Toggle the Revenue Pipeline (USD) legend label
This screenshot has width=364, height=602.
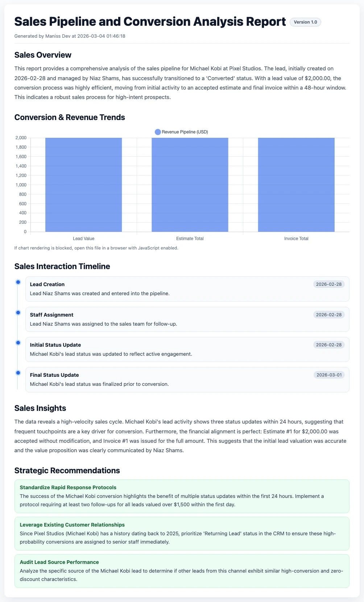(x=185, y=132)
